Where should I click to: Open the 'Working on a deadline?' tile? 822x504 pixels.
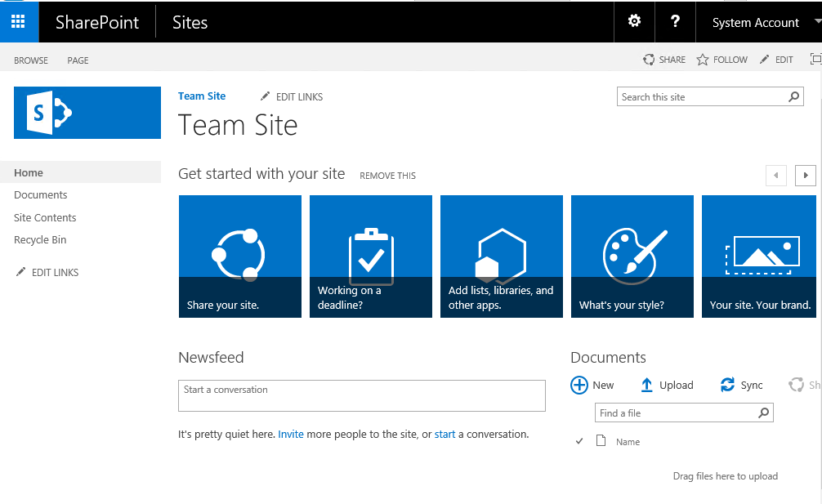point(371,256)
